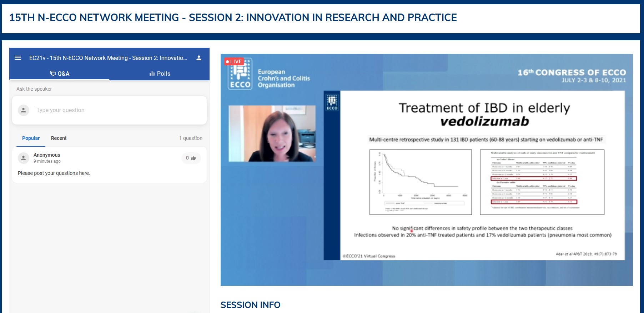Open the user profile icon in panel header
Screen dimensions: 644x313
[x=199, y=58]
